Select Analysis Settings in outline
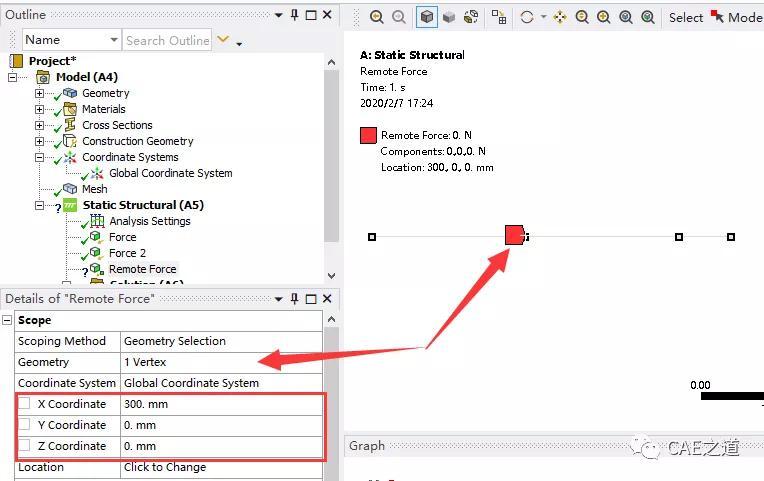The width and height of the screenshot is (764, 481). coord(150,221)
